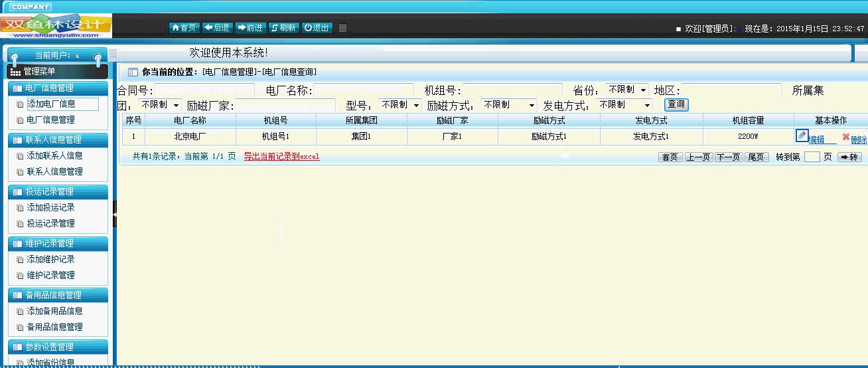This screenshot has width=868, height=368.
Task: Click the 管理菜单 grid icon
Action: (x=16, y=72)
